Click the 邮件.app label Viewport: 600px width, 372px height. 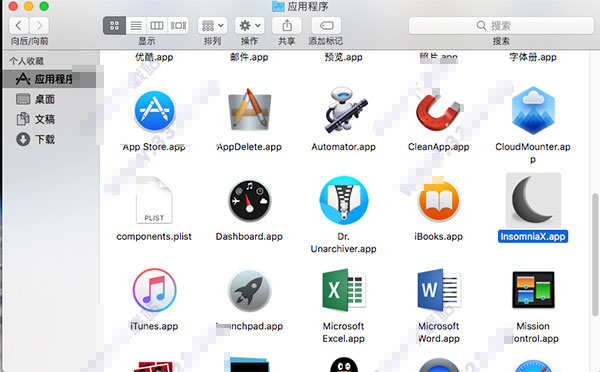(249, 57)
